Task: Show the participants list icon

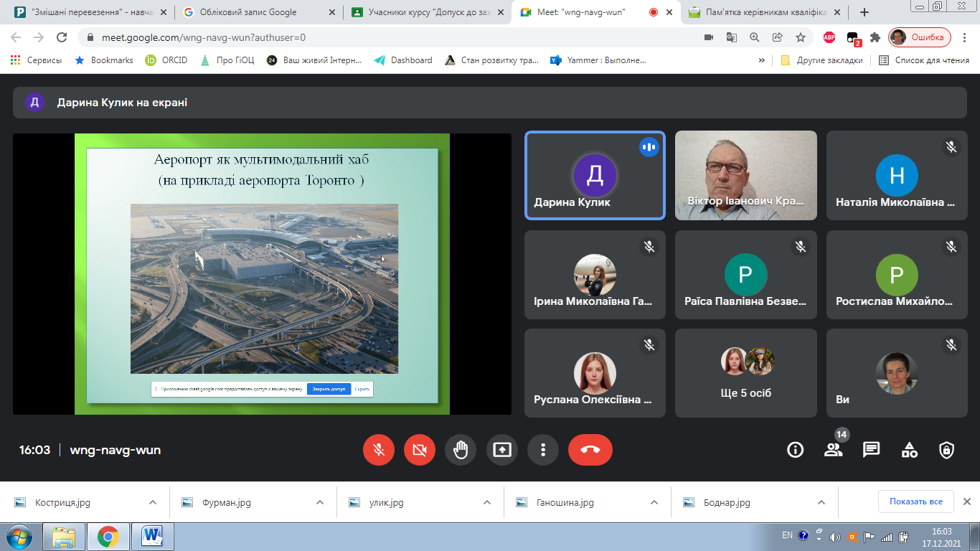Action: pyautogui.click(x=833, y=450)
